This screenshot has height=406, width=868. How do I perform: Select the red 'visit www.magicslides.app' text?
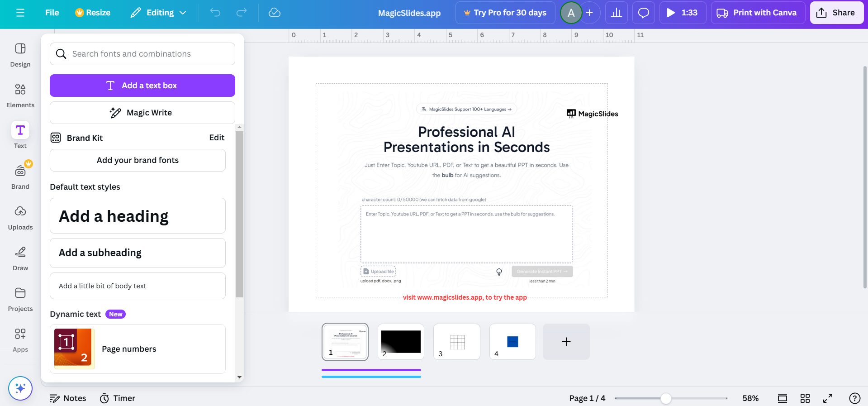pos(465,297)
